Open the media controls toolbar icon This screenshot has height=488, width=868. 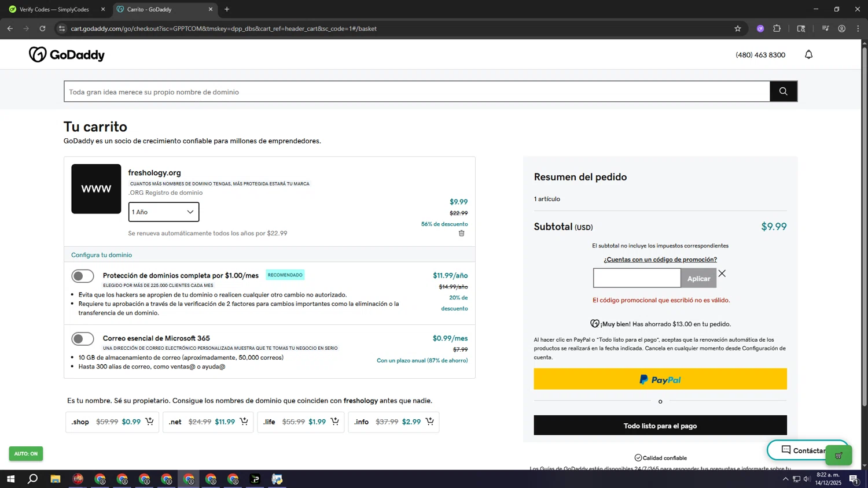[x=825, y=28]
